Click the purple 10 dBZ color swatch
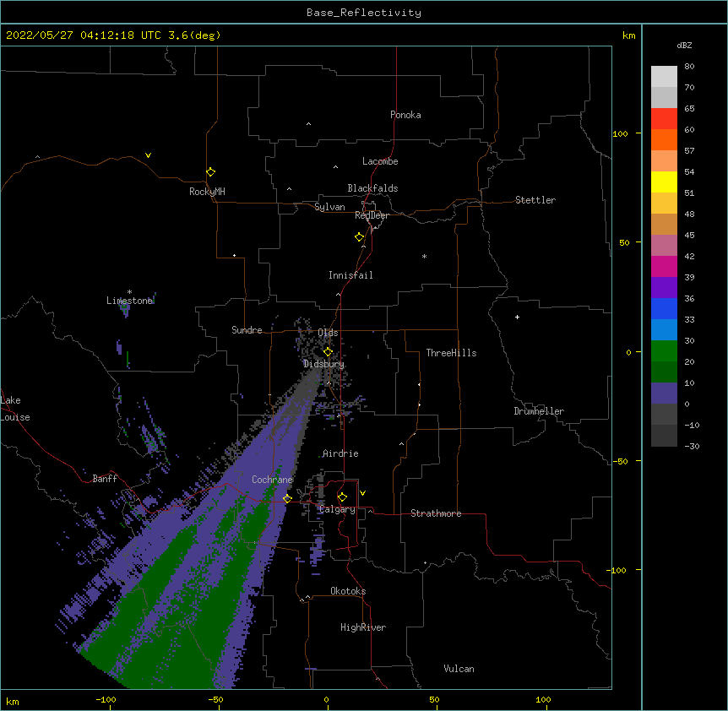The width and height of the screenshot is (728, 711). pos(664,393)
